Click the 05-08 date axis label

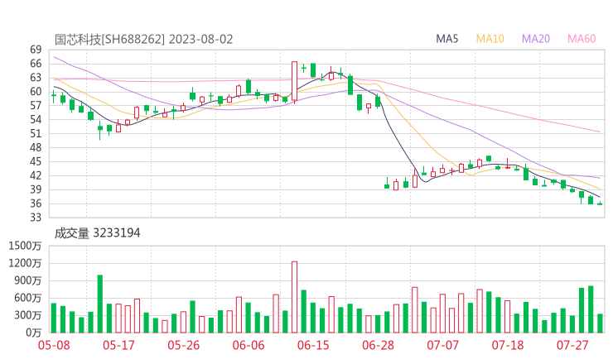click(x=54, y=345)
